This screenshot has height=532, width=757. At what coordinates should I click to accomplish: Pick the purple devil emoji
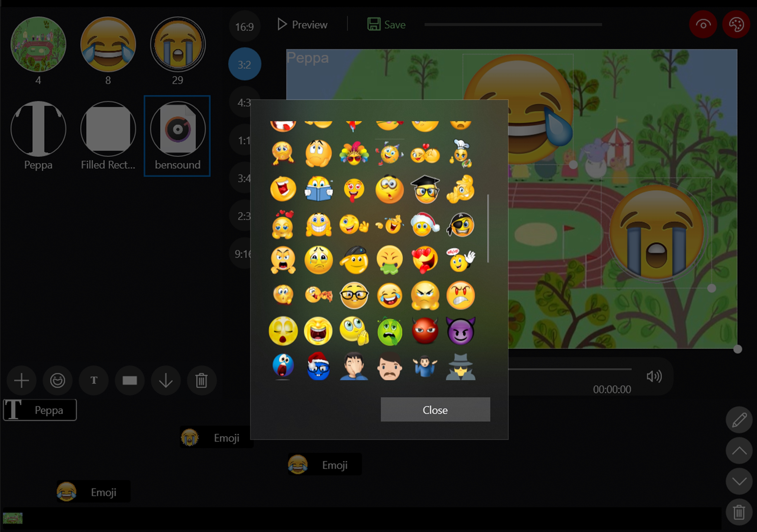[x=460, y=331]
